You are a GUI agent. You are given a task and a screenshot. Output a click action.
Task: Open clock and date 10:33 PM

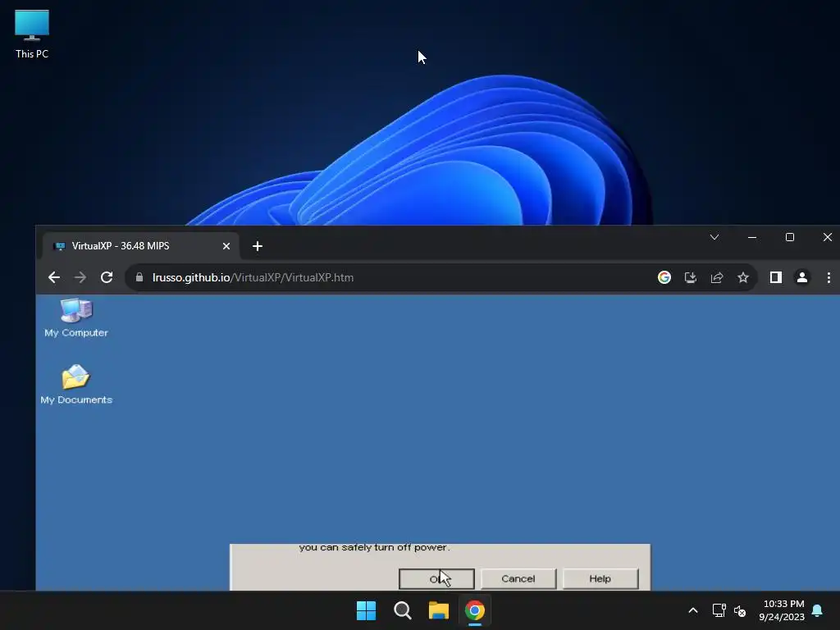click(x=782, y=610)
